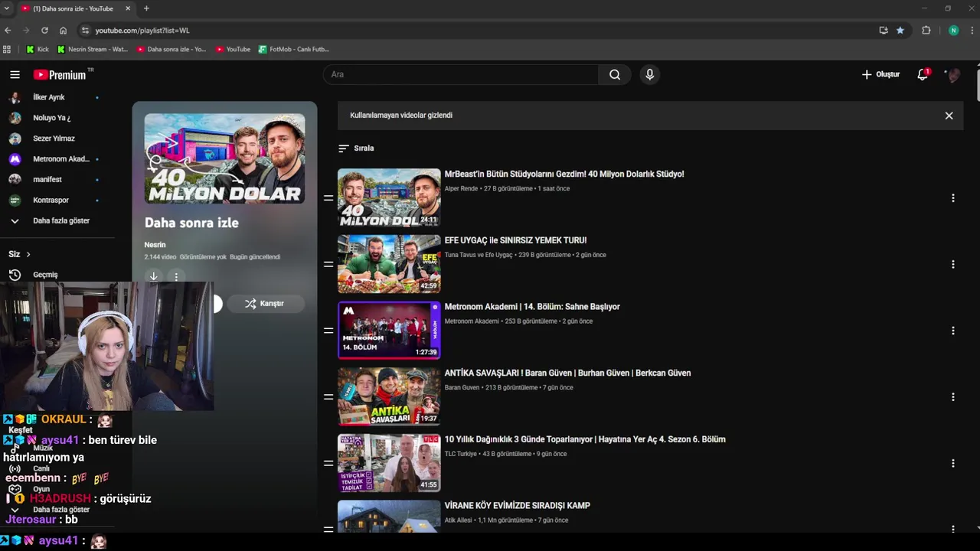980x551 pixels.
Task: Open Kontraspor channel in sidebar
Action: coord(52,200)
